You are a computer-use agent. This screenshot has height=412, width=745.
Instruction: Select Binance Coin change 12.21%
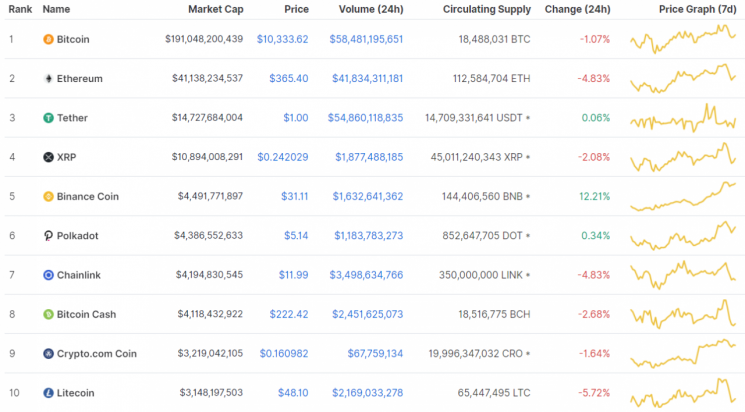(594, 197)
